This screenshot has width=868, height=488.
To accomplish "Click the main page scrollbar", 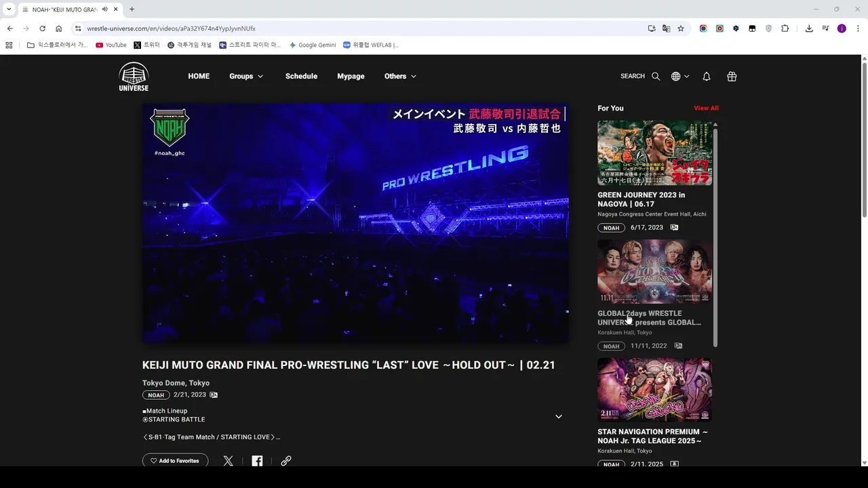I will [864, 139].
